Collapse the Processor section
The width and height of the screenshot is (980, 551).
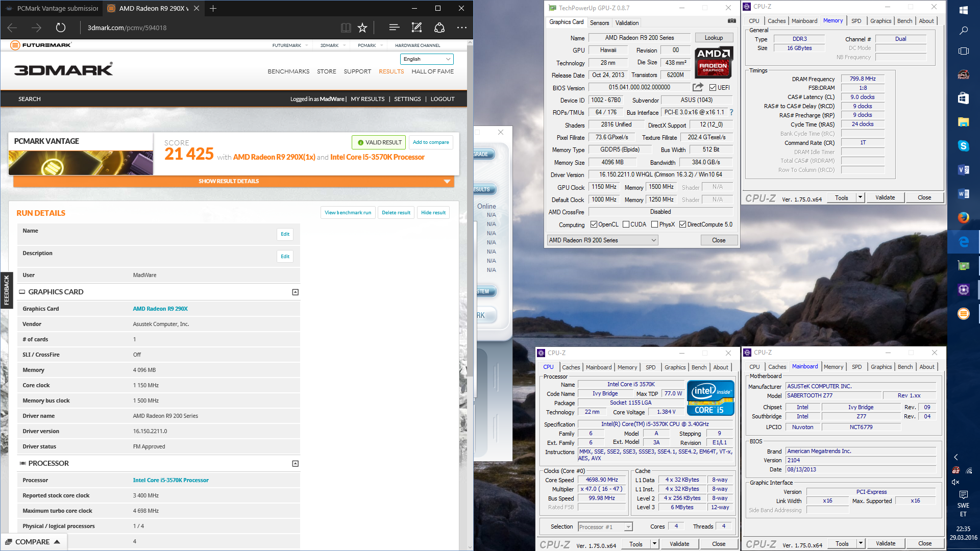point(295,464)
